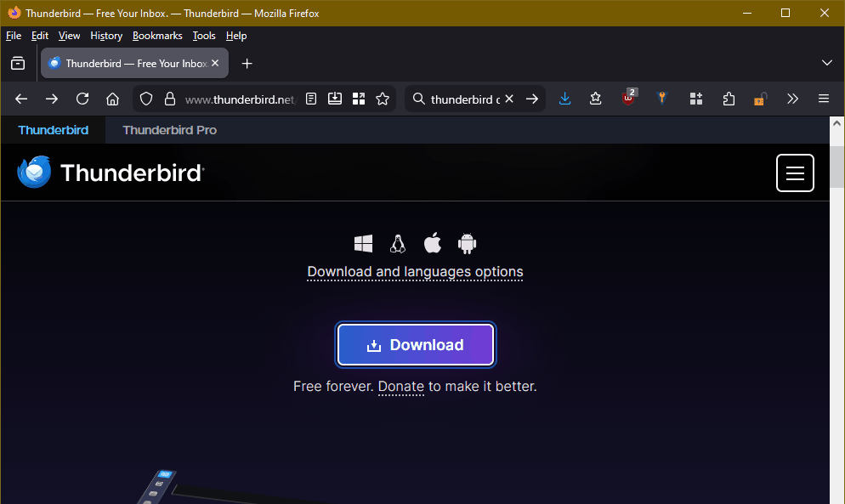Open the Downloads panel
Image resolution: width=845 pixels, height=504 pixels.
point(564,99)
